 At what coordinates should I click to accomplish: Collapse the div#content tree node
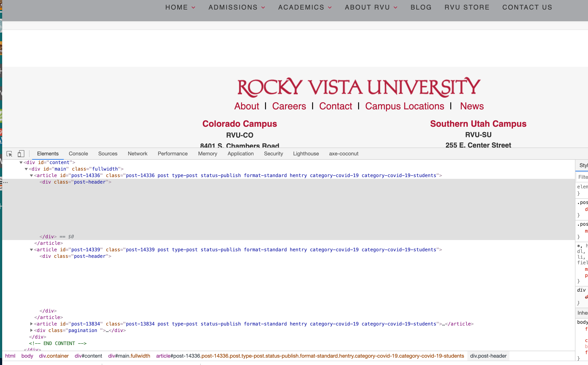pos(21,163)
